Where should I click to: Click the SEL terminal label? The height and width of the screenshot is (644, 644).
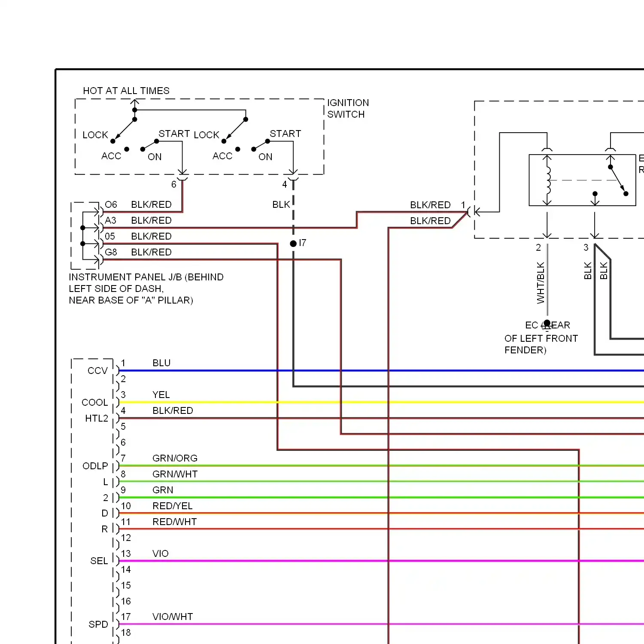pos(99,561)
